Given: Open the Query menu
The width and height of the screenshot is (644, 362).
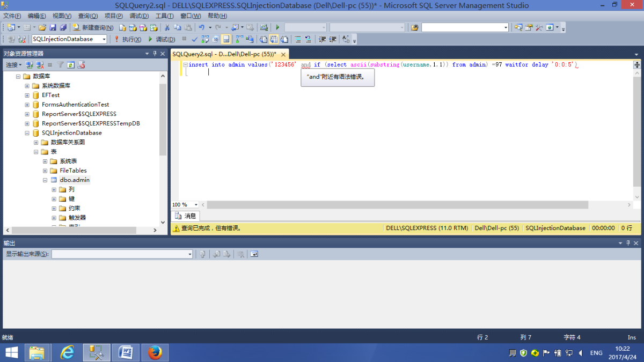Looking at the screenshot, I should point(88,16).
